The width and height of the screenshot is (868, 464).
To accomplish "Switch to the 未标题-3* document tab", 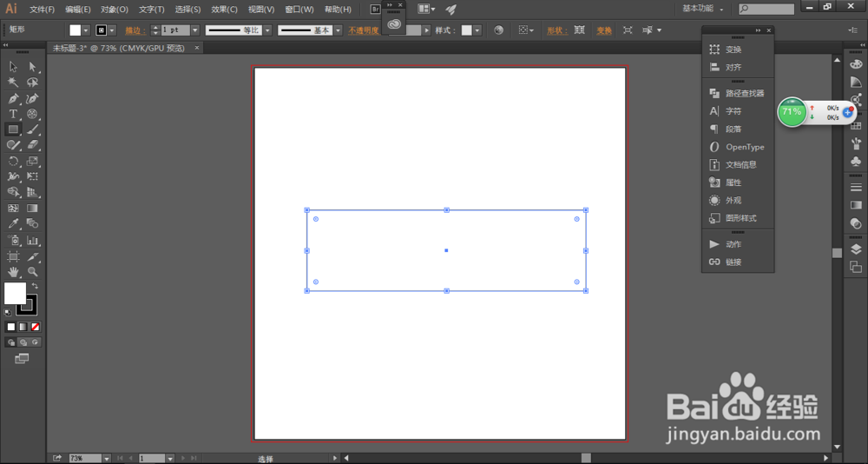I will (118, 49).
